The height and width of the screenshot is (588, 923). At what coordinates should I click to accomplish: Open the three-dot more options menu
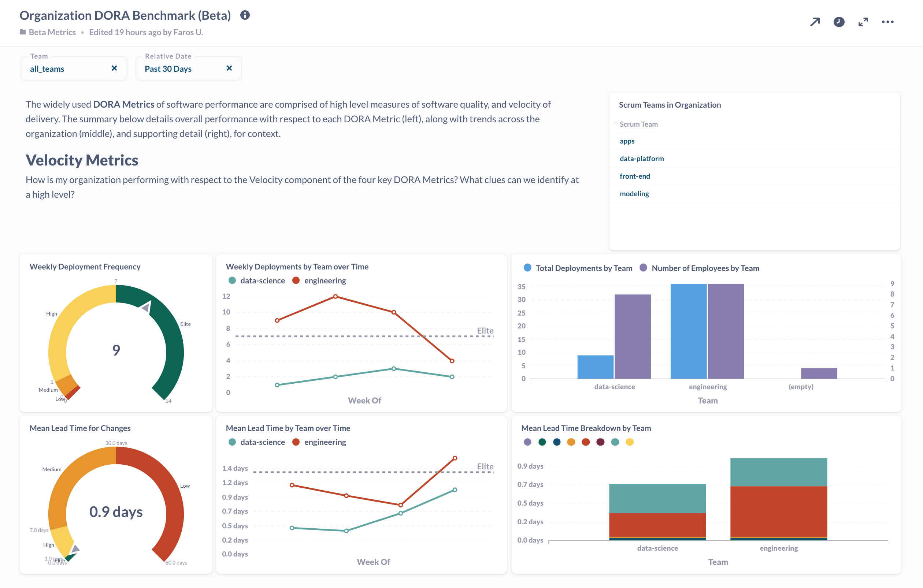(x=887, y=22)
